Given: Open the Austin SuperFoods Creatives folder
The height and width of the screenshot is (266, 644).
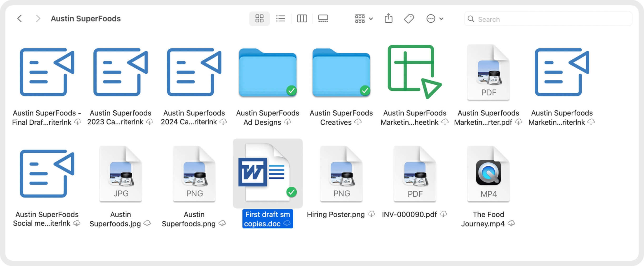Looking at the screenshot, I should tap(341, 73).
